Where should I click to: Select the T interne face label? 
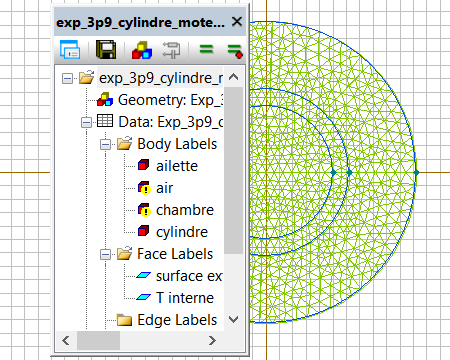coord(185,298)
